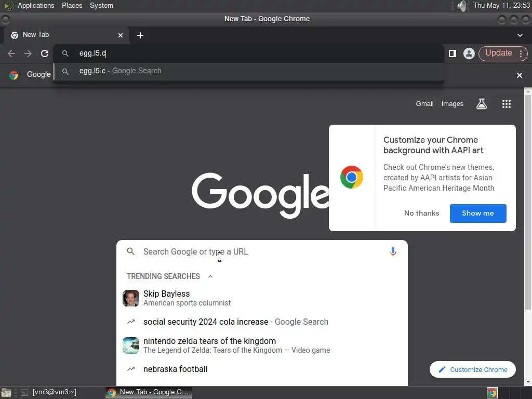
Task: Select social security 2024 cola increase suggestion
Action: [262, 322]
